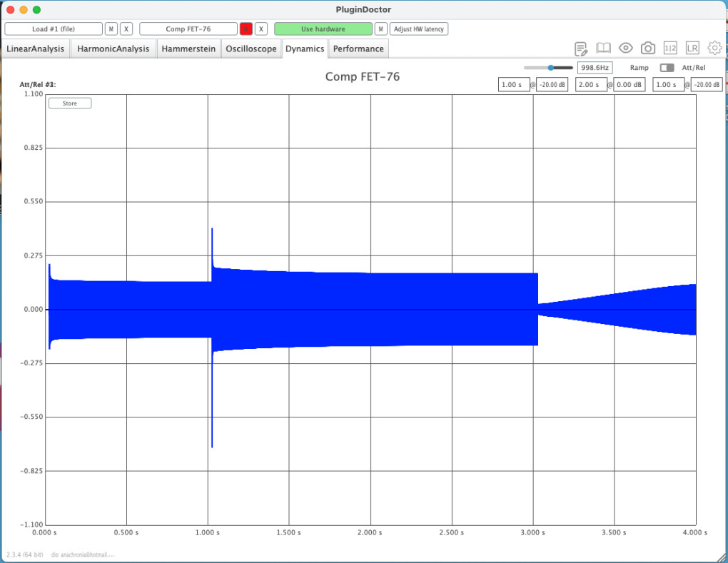The image size is (728, 563).
Task: Click the 2.3.4 (64 bit) version text
Action: point(24,554)
